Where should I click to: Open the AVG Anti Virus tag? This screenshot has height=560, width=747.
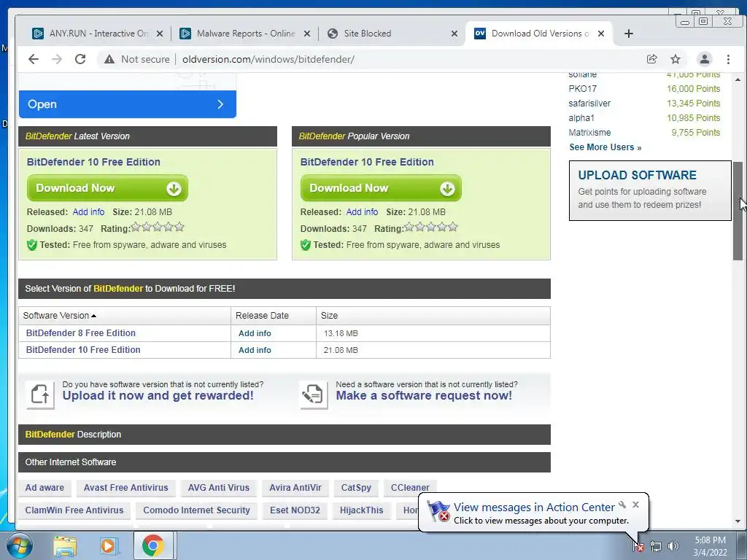point(219,488)
